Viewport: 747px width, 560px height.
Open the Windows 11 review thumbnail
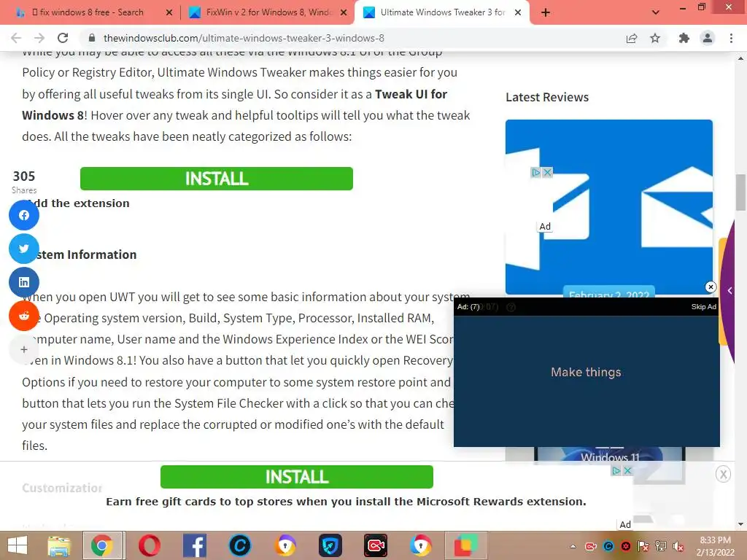pyautogui.click(x=609, y=455)
